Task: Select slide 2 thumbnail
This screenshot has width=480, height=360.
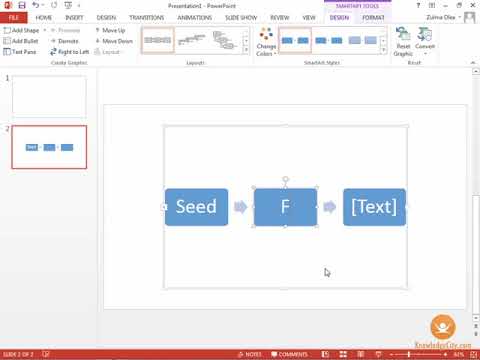Action: [49, 147]
